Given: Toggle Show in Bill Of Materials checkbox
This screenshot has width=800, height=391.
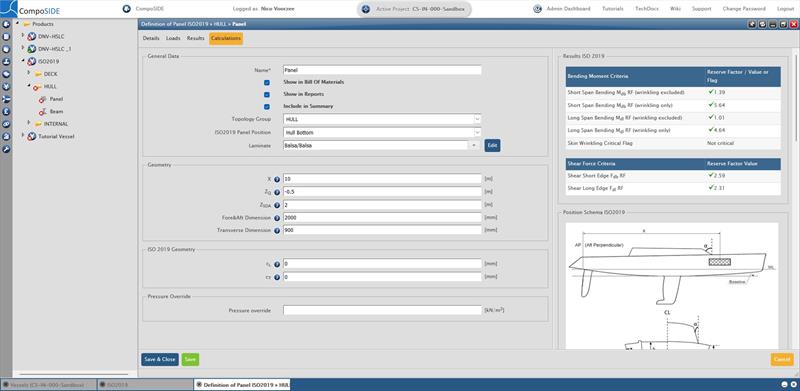Looking at the screenshot, I should tap(266, 82).
